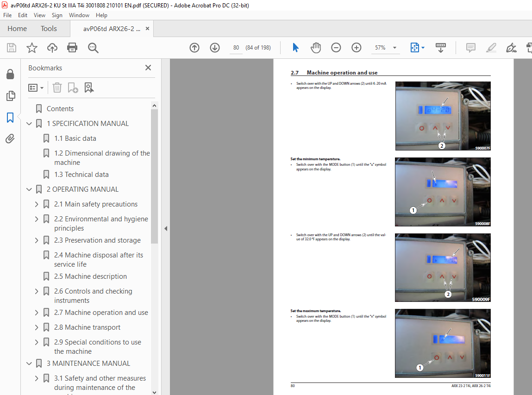Activate the hand pan tool
This screenshot has width=532, height=395.
click(x=316, y=48)
